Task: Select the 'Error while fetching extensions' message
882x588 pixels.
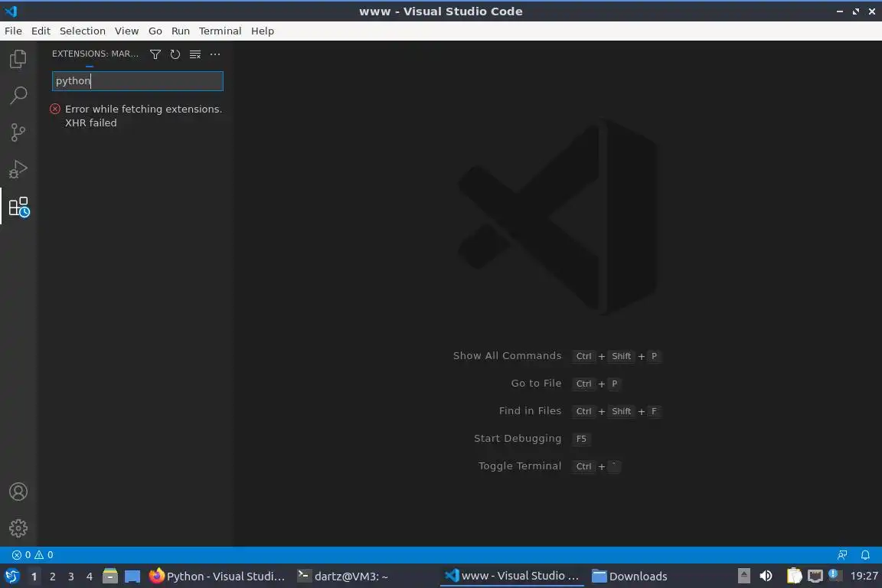Action: (x=143, y=116)
